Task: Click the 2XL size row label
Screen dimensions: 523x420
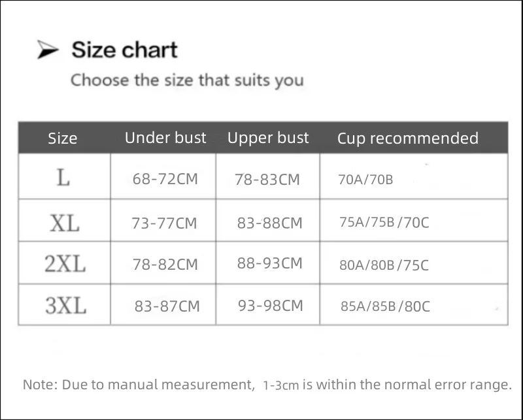Action: point(65,264)
